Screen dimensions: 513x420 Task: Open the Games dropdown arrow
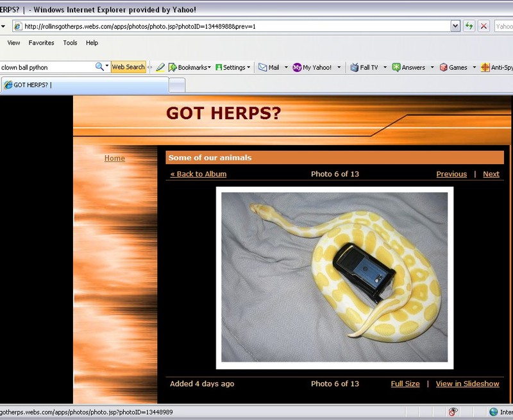(474, 67)
